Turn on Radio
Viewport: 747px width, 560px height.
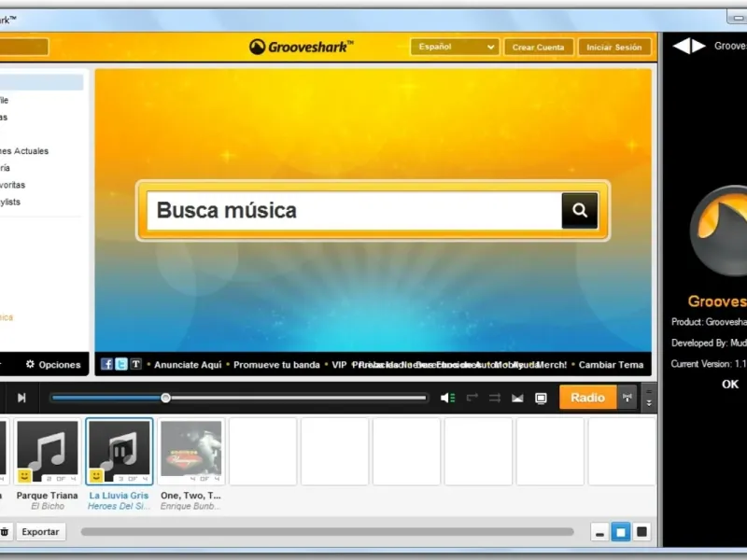pos(588,398)
